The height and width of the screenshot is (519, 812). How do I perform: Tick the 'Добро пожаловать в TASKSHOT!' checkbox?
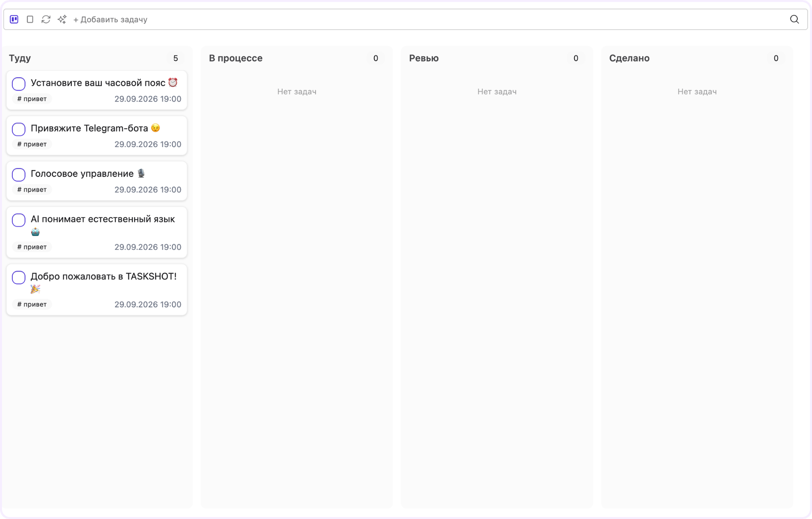click(19, 277)
